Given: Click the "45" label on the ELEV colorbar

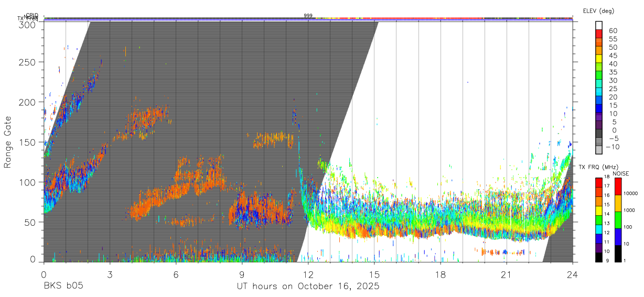Looking at the screenshot, I should [613, 56].
